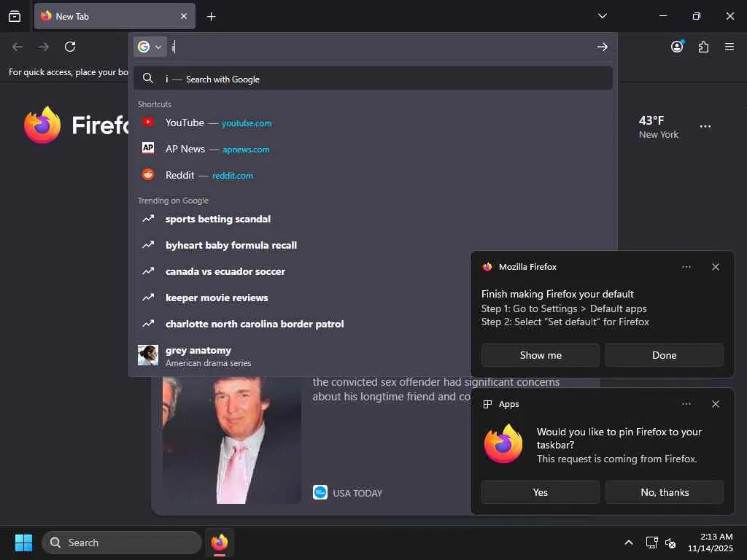
Task: Open the Apps notification options menu
Action: point(686,404)
